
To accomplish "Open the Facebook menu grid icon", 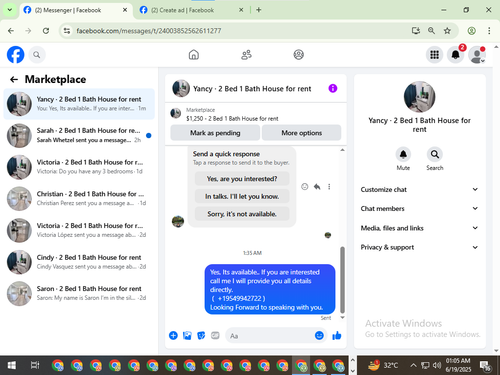I will [x=434, y=55].
